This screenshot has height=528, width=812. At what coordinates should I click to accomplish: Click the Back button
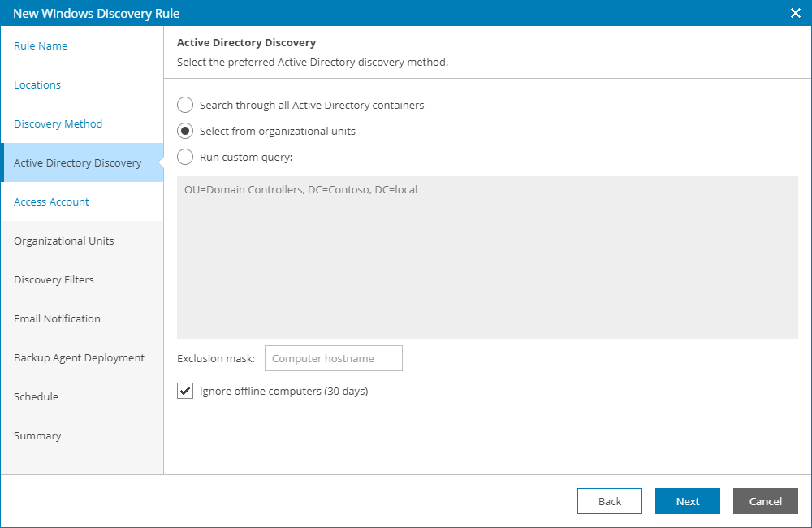[x=609, y=501]
